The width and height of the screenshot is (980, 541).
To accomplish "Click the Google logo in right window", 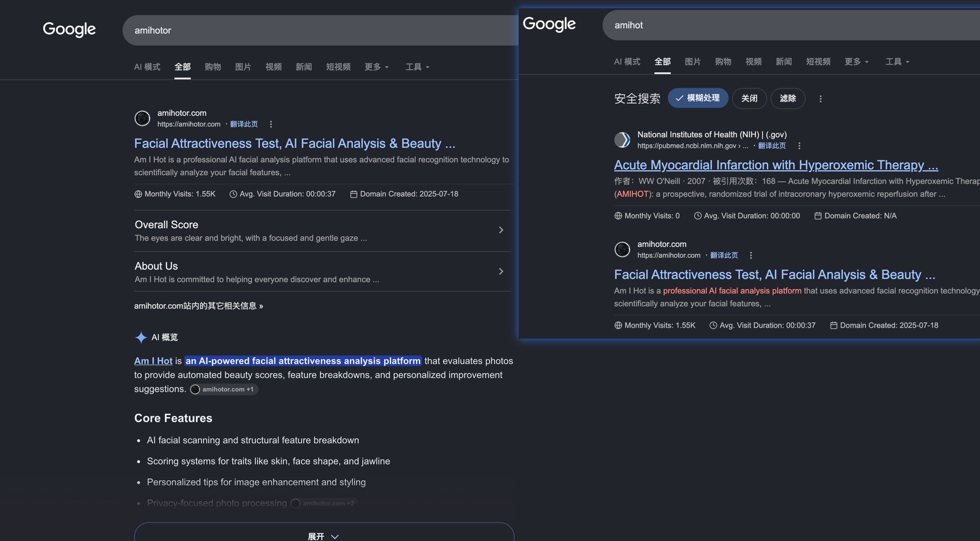I will pos(549,24).
